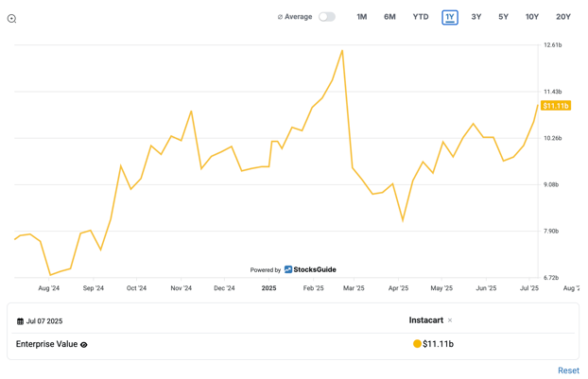Click the Mar '25 axis label
This screenshot has width=588, height=379.
(354, 288)
